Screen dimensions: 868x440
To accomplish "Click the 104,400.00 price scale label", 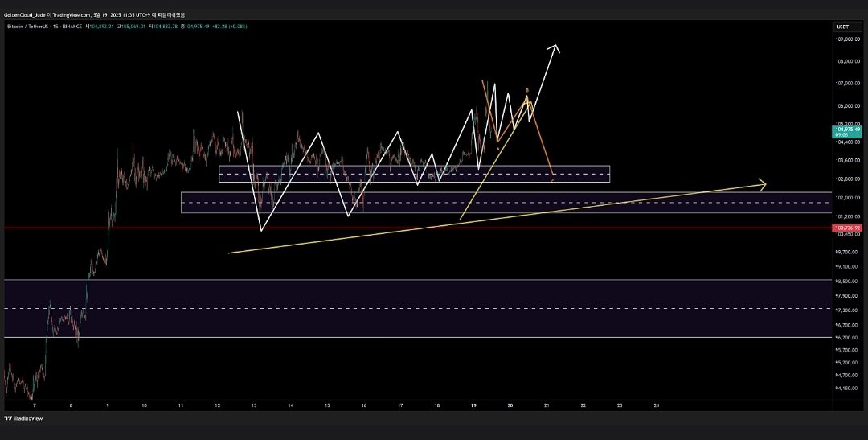I will click(846, 142).
